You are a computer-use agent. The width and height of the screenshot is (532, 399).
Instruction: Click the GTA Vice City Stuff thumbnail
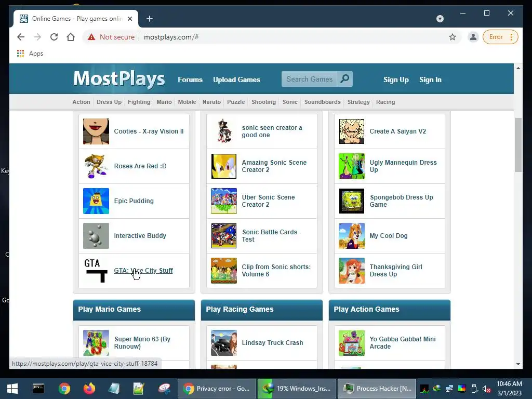pyautogui.click(x=96, y=270)
